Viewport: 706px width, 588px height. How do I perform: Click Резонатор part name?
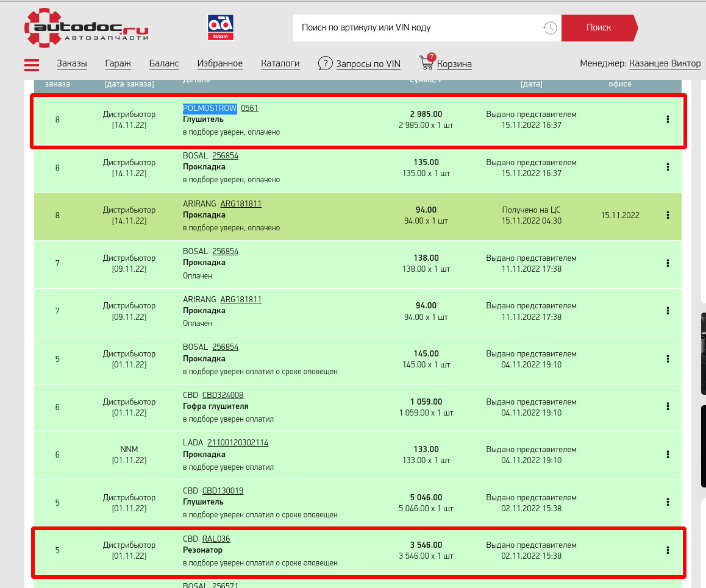pos(202,550)
